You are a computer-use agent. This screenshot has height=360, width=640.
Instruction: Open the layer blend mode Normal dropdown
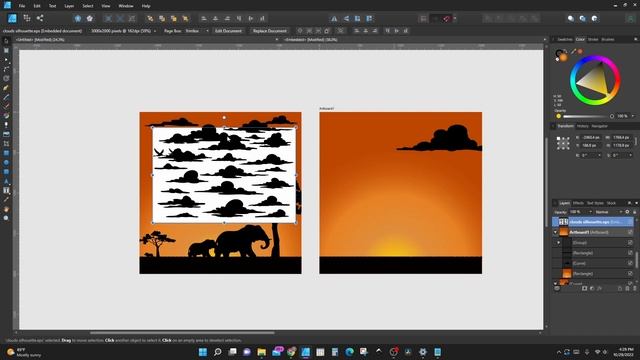(x=608, y=212)
